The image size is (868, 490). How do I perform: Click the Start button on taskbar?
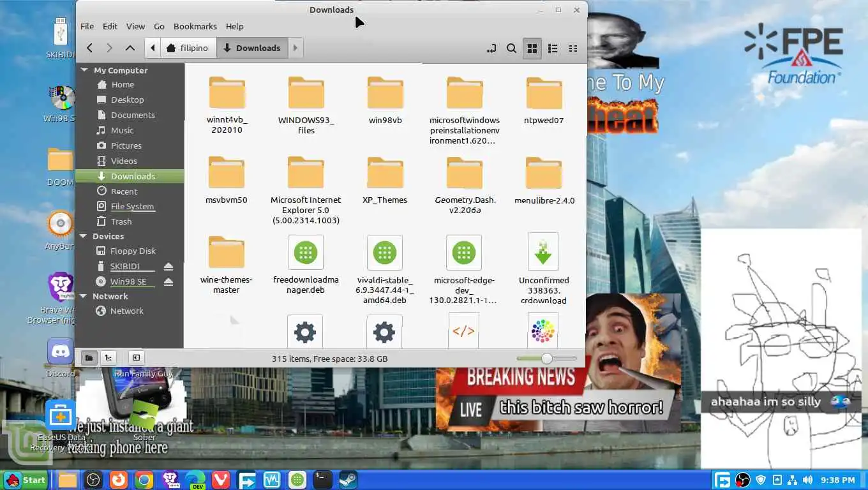click(x=26, y=480)
